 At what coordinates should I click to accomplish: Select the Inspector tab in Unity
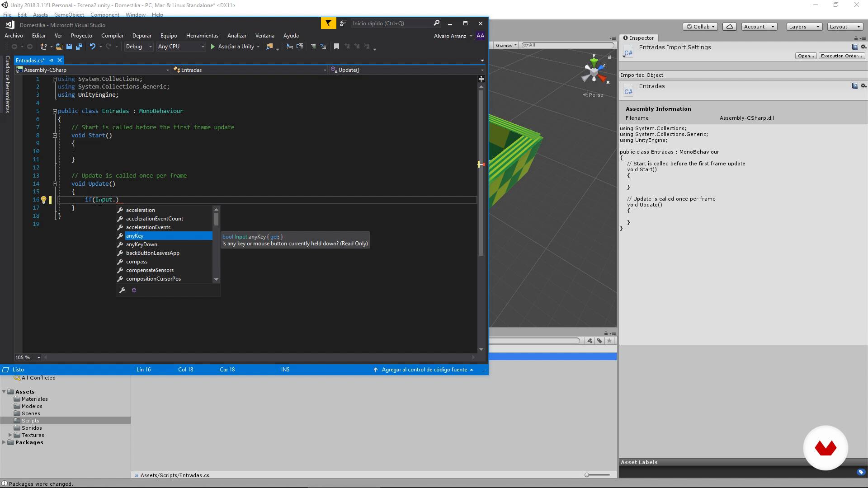coord(638,38)
